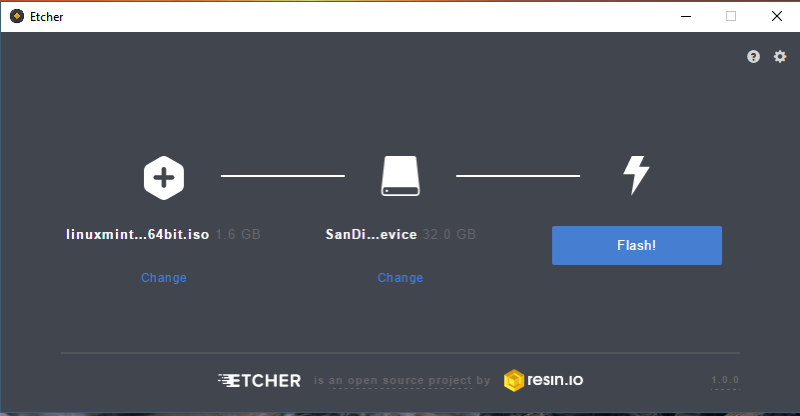Click the drive icon in the middle
The height and width of the screenshot is (416, 800).
coord(401,176)
